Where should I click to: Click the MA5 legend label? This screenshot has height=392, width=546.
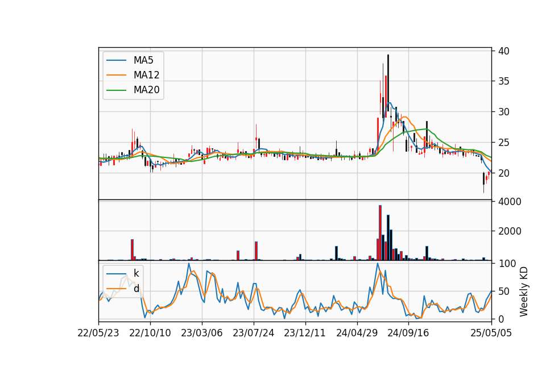(x=143, y=60)
